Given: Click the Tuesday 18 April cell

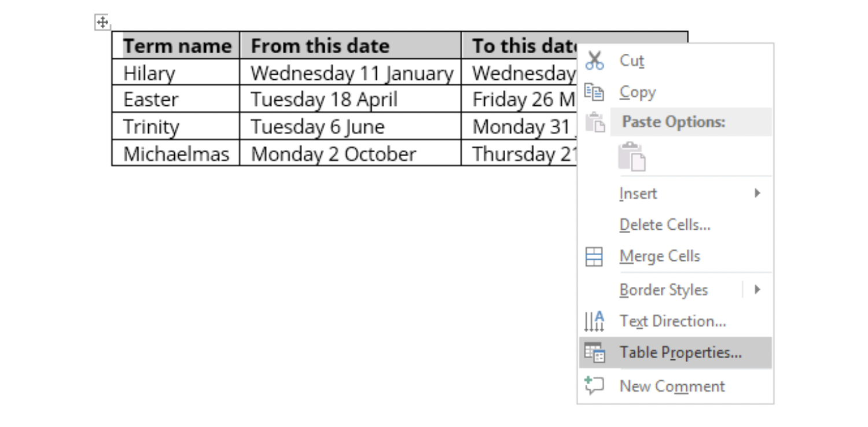Looking at the screenshot, I should [x=351, y=99].
